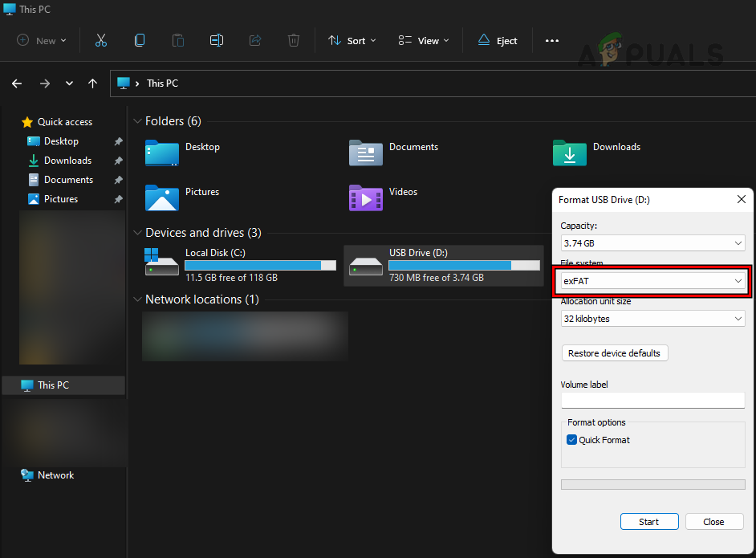Click the Copy icon in the toolbar
The height and width of the screenshot is (558, 756).
click(139, 39)
